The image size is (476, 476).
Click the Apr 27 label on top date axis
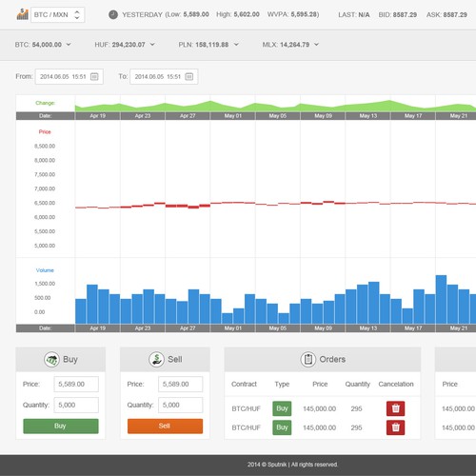pyautogui.click(x=188, y=116)
